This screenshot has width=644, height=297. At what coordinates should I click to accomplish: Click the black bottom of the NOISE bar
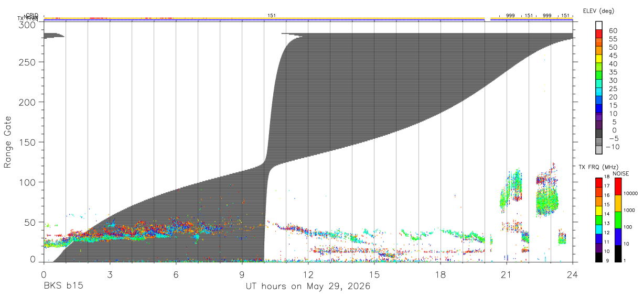click(618, 254)
